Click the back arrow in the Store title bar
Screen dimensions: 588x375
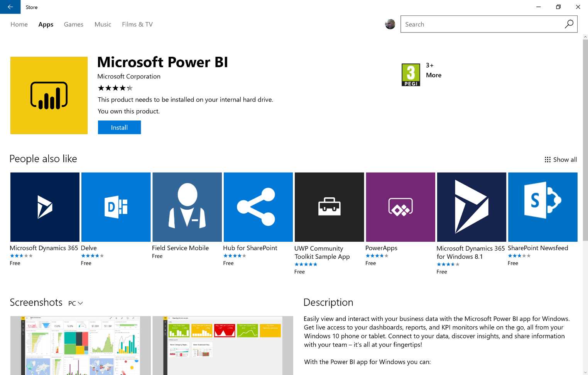(10, 7)
